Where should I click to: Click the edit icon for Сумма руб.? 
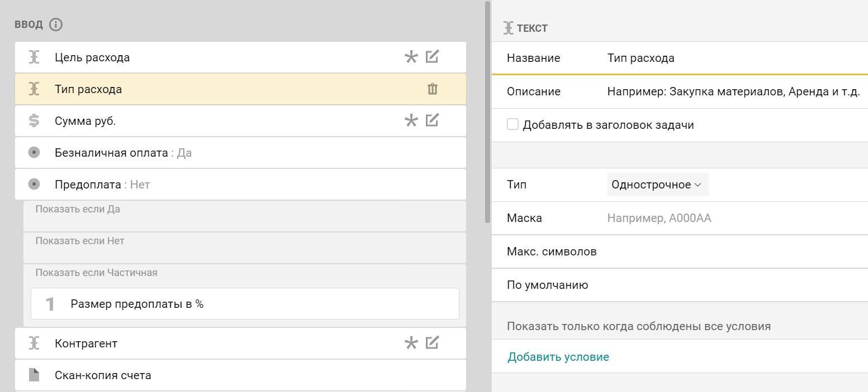(x=432, y=120)
